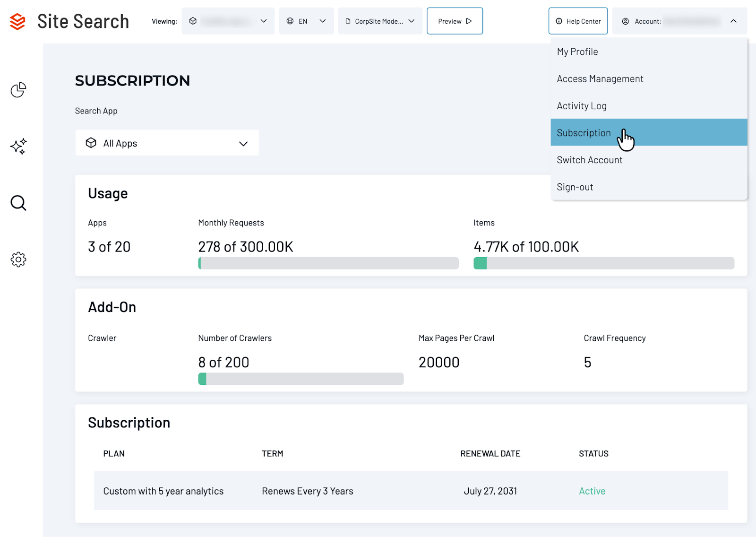Click the globe icon beside EN
Screen dimensions: 756x537
(290, 21)
